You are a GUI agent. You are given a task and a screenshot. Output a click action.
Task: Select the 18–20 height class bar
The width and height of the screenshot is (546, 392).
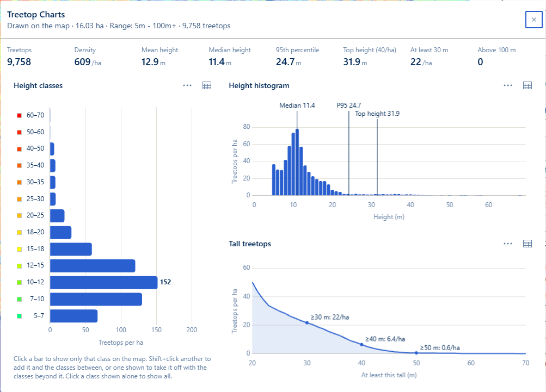coord(61,232)
